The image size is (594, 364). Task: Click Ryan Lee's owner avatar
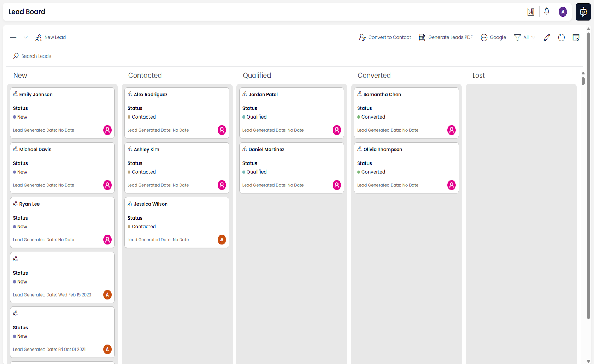(x=107, y=240)
